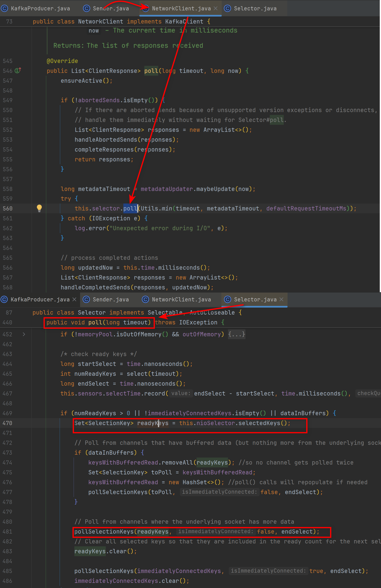
Task: Click Utils.min call at line 560
Action: 157,209
